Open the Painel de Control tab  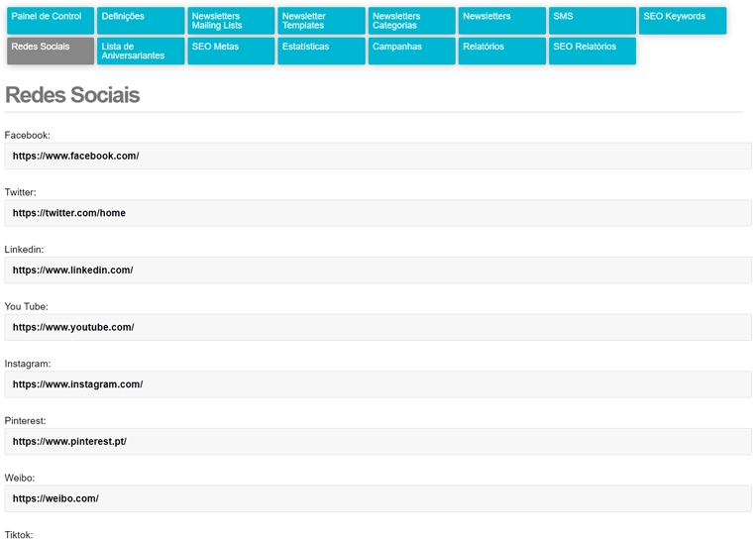point(51,21)
